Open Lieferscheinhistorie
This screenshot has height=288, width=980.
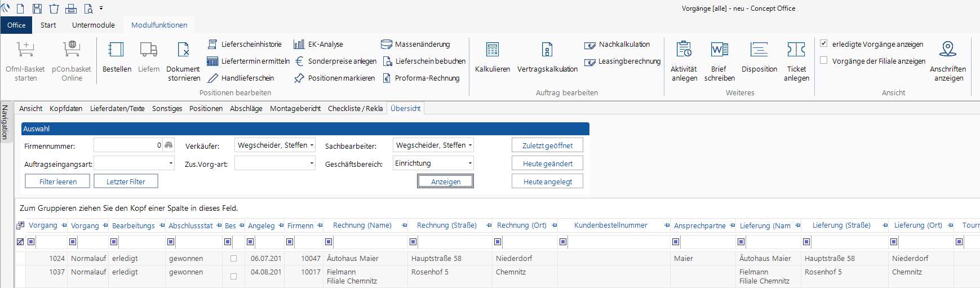(x=245, y=44)
